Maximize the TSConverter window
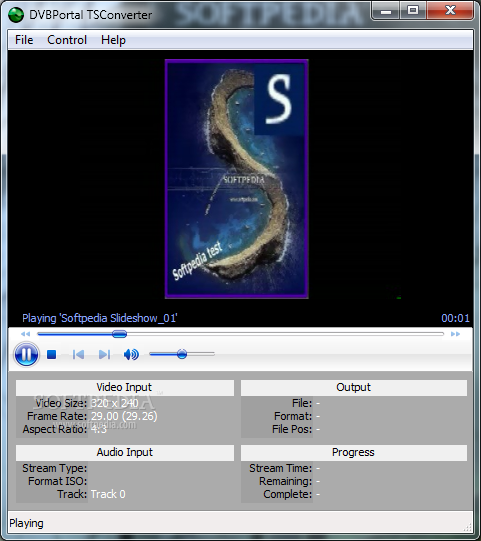481x541 pixels. coord(413,11)
